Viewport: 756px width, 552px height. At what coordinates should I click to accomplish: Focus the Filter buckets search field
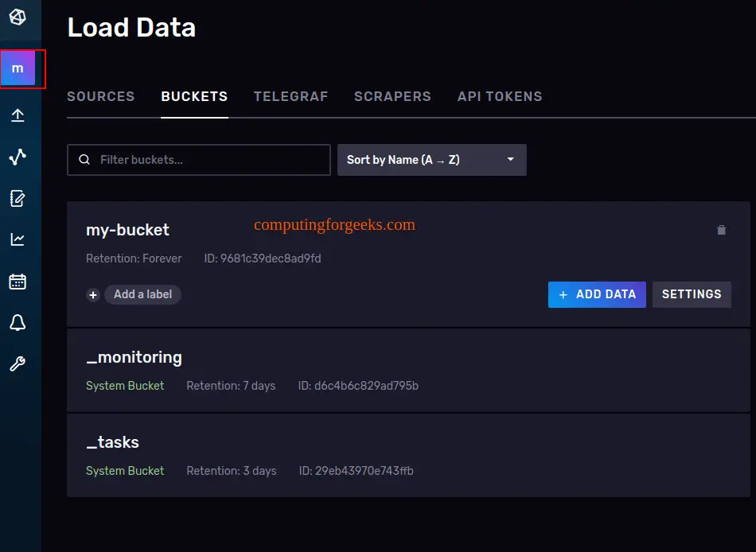point(199,160)
